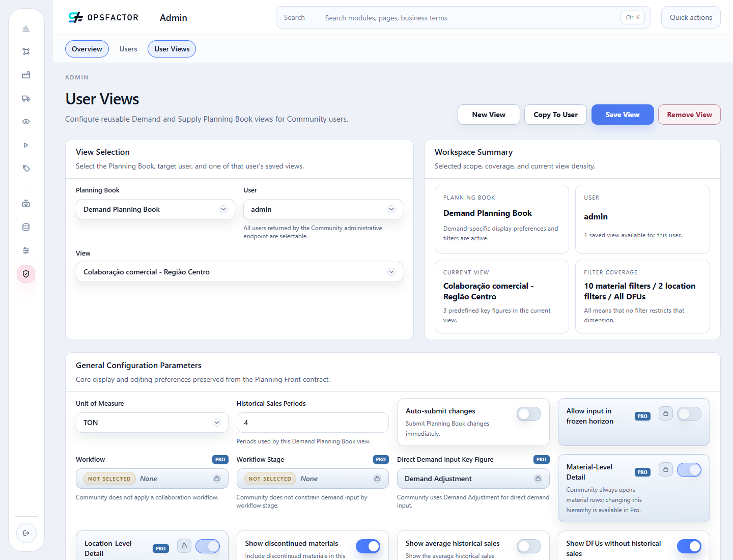
Task: Open Unit of Measure dropdown TON
Action: click(152, 423)
